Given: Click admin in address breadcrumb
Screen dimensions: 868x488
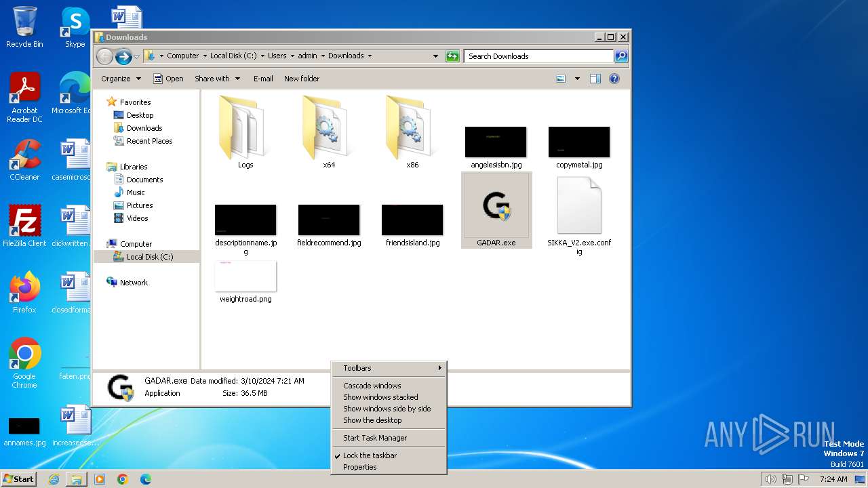Looking at the screenshot, I should coord(307,56).
